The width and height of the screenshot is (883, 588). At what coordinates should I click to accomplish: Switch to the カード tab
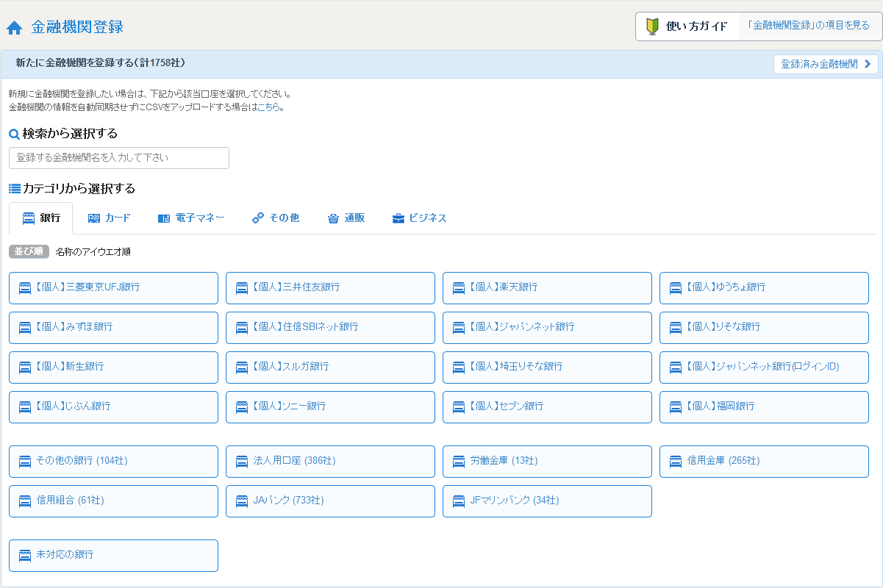coord(109,218)
